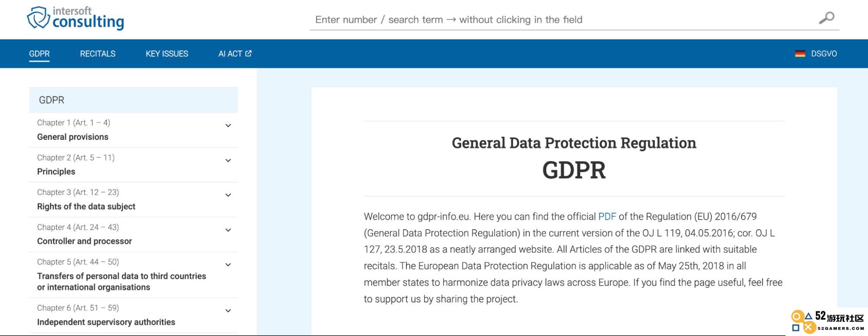Switch to the DSGVO German version
The width and height of the screenshot is (868, 336).
[x=824, y=54]
